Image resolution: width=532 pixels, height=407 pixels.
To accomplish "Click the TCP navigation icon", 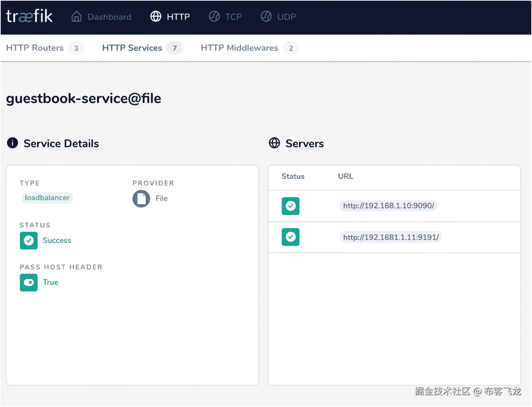I will click(214, 16).
